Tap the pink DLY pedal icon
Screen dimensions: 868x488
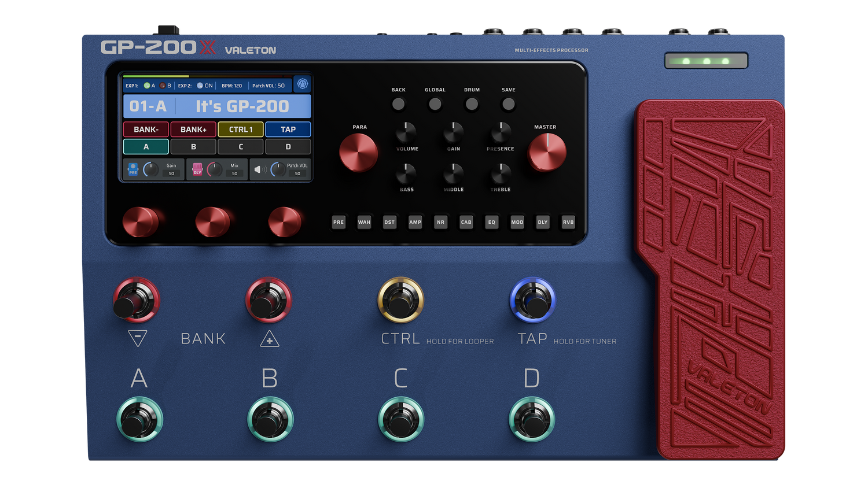(197, 169)
